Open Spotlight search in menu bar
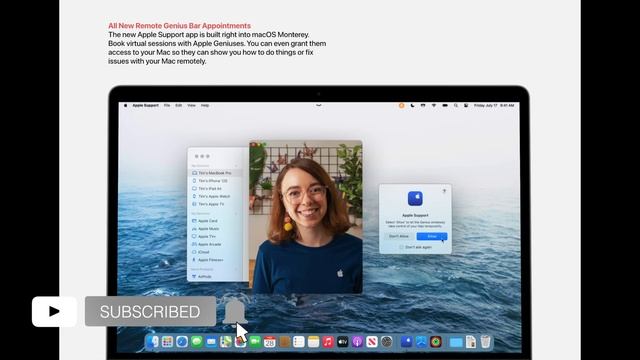 [x=456, y=105]
